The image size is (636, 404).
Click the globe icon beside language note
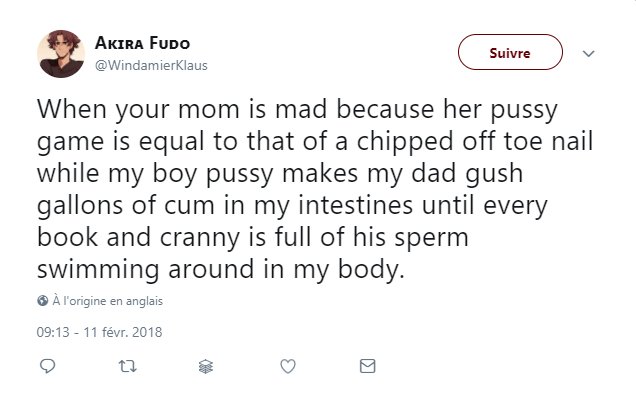tap(42, 300)
